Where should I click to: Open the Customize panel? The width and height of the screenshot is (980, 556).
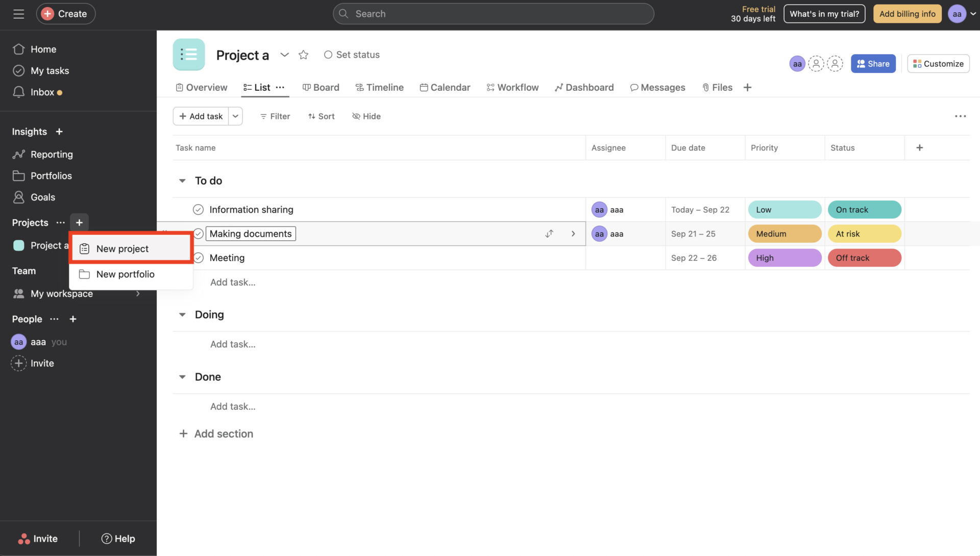pyautogui.click(x=938, y=63)
